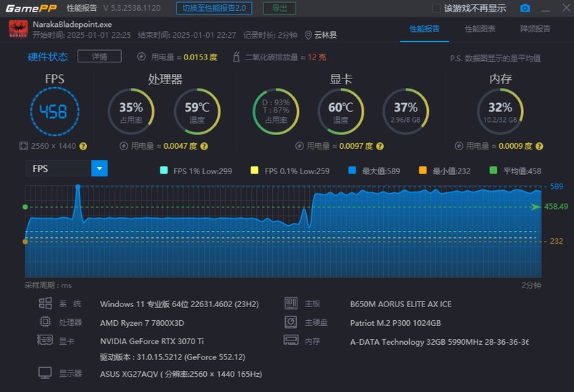Click the Windows system icon beside 系统

45,303
